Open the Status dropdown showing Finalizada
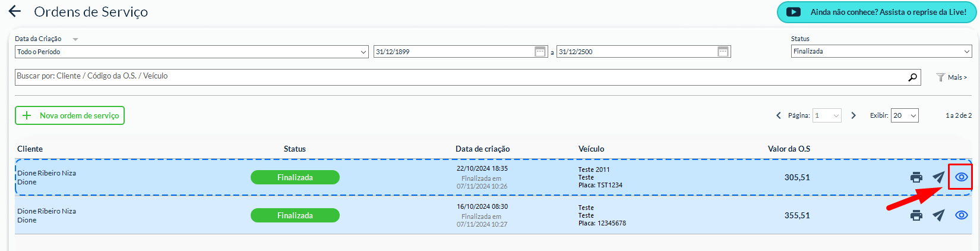Image resolution: width=980 pixels, height=251 pixels. click(x=881, y=52)
